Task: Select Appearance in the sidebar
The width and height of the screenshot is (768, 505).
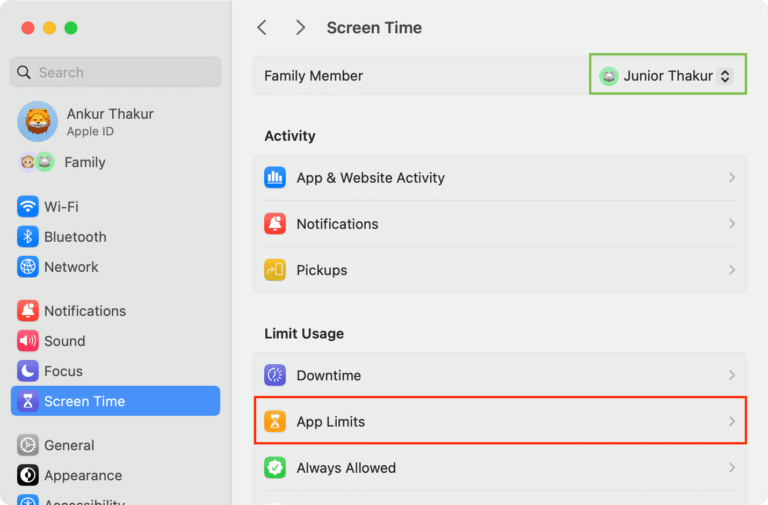Action: (x=116, y=476)
